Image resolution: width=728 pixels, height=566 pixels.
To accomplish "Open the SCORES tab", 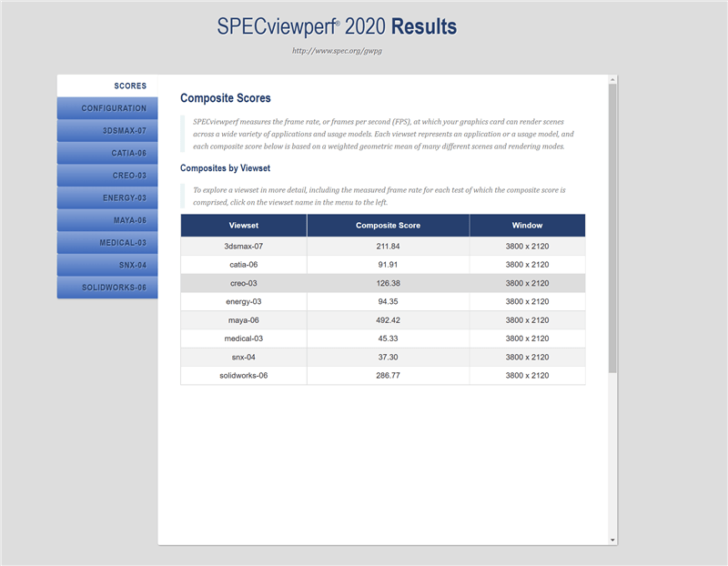I will [x=107, y=86].
